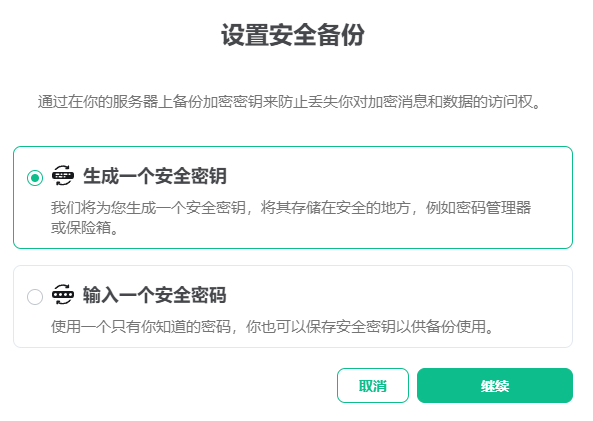
Task: Choose the green-bordered security key option card
Action: [x=293, y=197]
